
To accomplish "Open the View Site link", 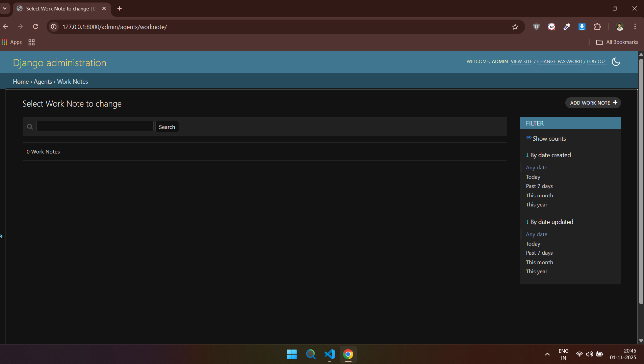I will (521, 61).
